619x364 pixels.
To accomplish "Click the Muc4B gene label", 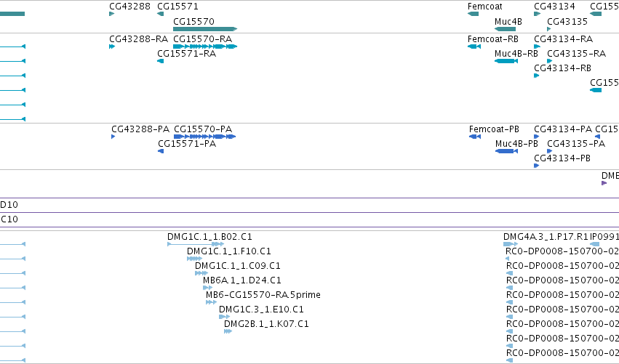I will (508, 21).
